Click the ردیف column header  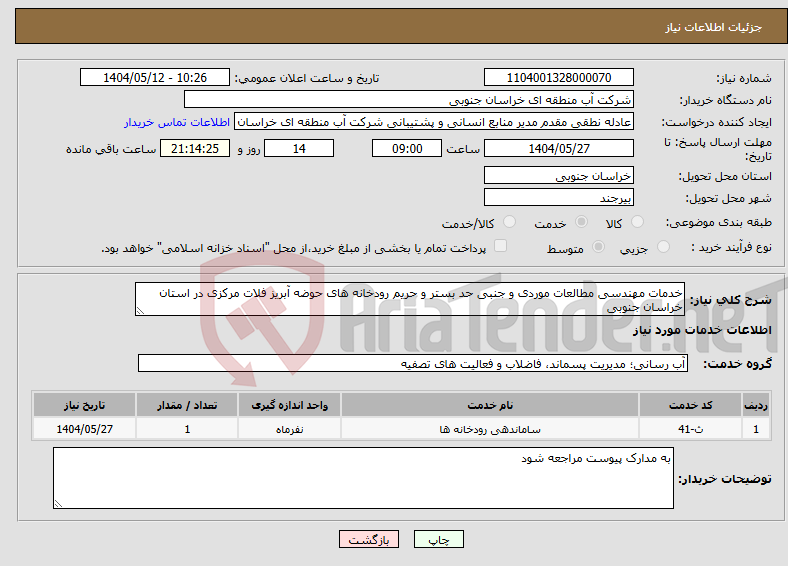pyautogui.click(x=756, y=405)
